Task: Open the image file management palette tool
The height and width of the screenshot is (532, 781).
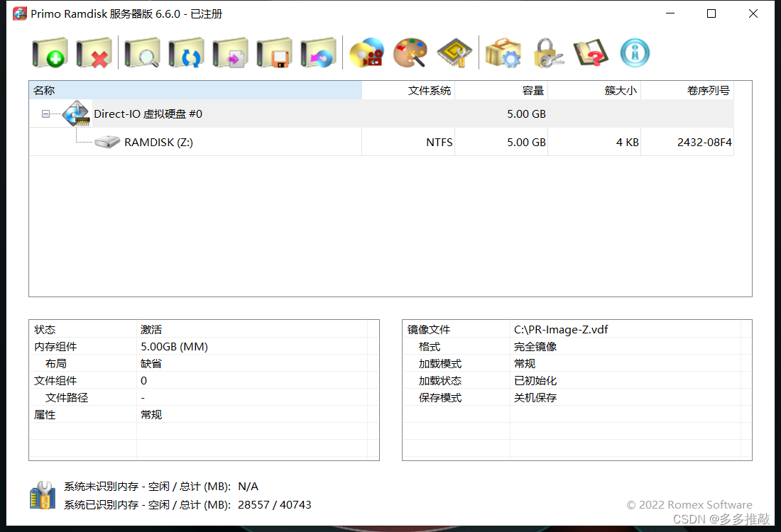Action: point(410,52)
